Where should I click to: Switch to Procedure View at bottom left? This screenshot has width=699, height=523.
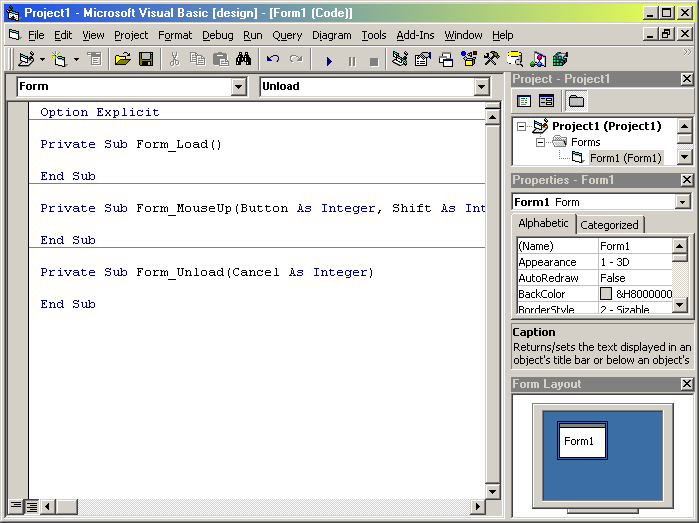16,506
